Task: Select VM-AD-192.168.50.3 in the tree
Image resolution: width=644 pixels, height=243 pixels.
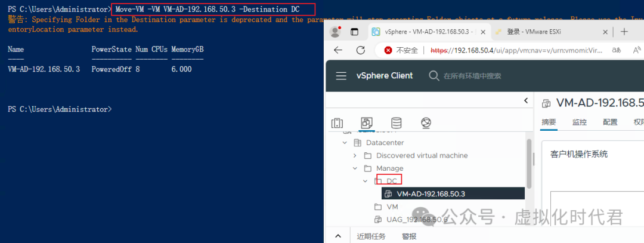Action: coord(431,194)
